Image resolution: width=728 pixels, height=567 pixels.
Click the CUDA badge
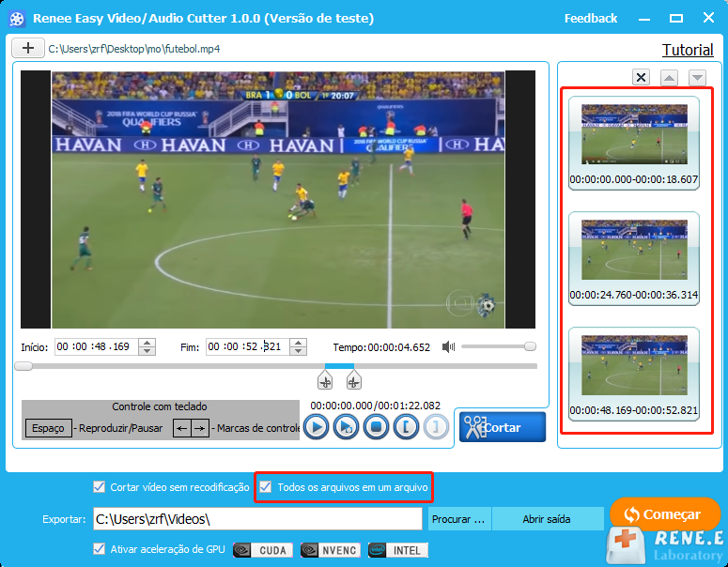coord(263,550)
